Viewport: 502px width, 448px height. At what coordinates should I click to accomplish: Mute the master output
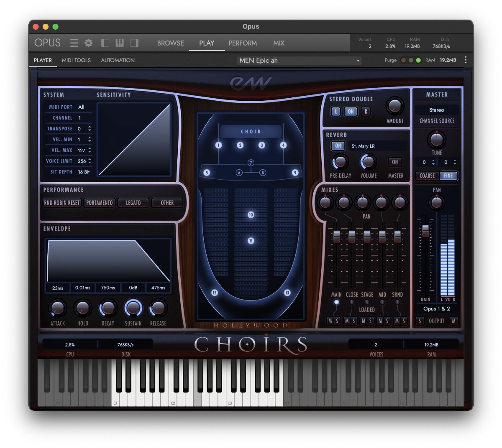pyautogui.click(x=453, y=321)
